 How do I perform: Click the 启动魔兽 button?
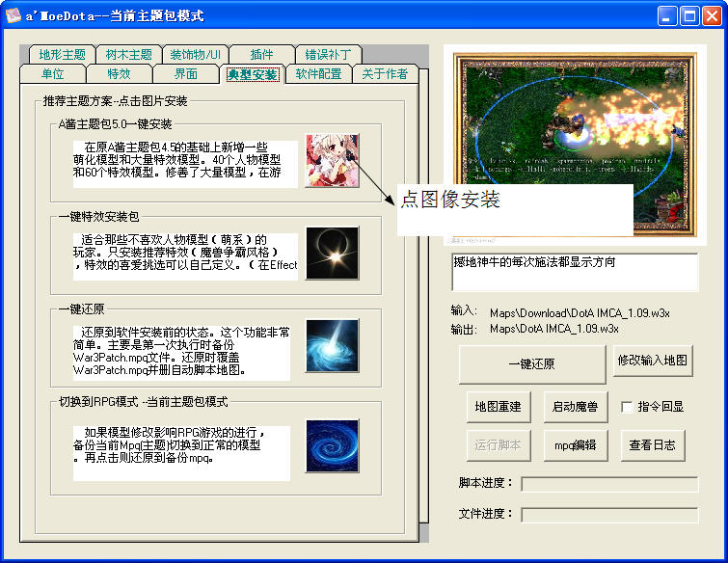point(576,407)
